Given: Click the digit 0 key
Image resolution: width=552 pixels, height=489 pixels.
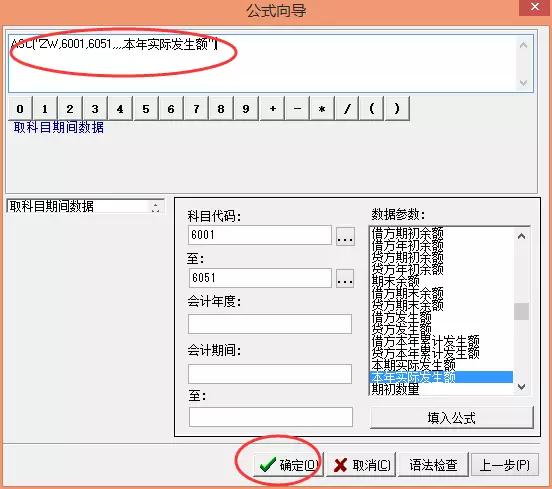Looking at the screenshot, I should click(x=20, y=109).
